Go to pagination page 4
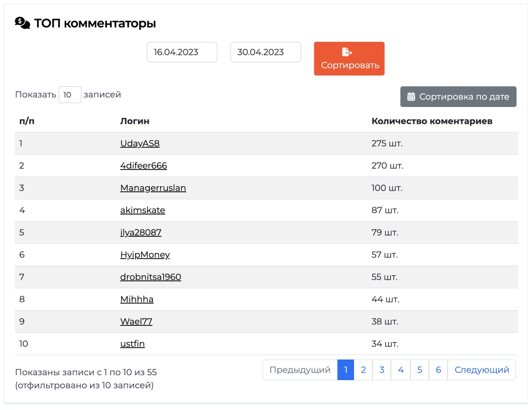The width and height of the screenshot is (532, 410). click(x=401, y=370)
